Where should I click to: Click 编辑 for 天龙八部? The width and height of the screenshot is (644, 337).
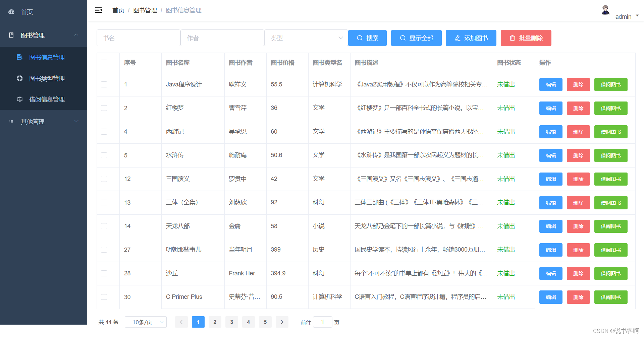point(551,226)
